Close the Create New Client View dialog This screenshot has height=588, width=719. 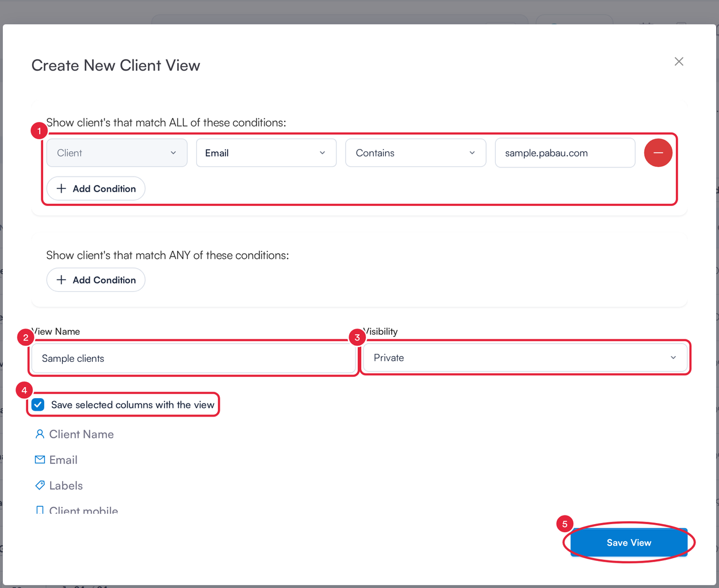pos(679,62)
